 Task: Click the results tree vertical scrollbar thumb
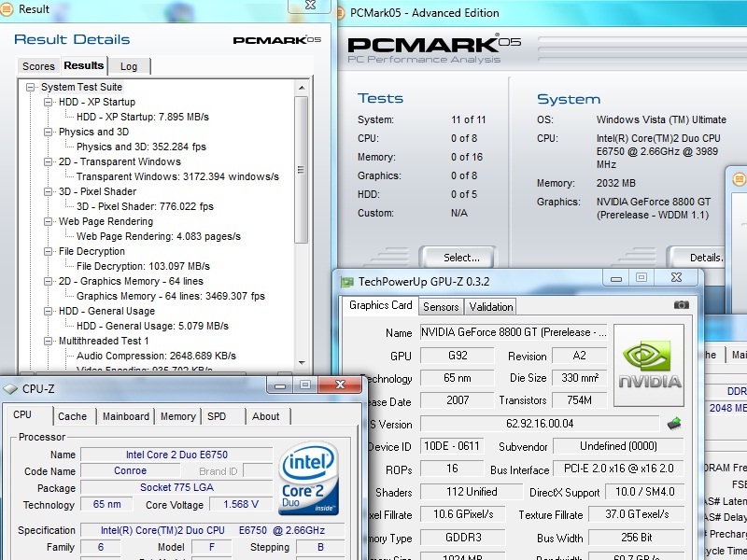(301, 170)
